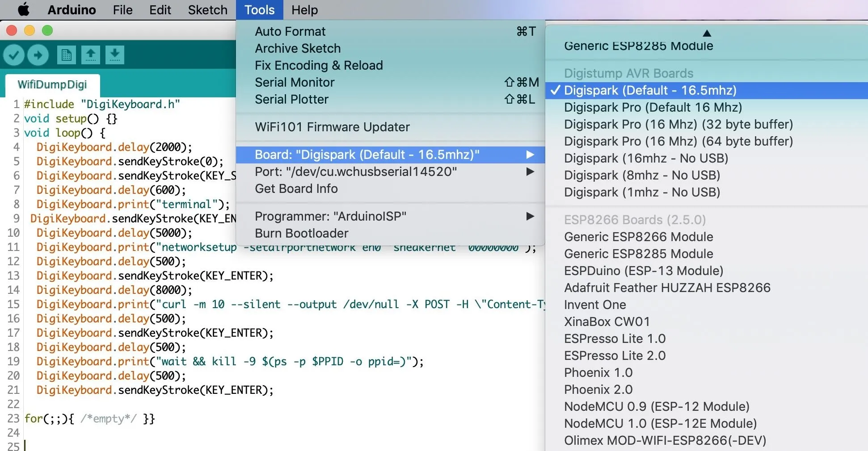The height and width of the screenshot is (451, 868).
Task: Select Get Board Info
Action: pyautogui.click(x=391, y=188)
